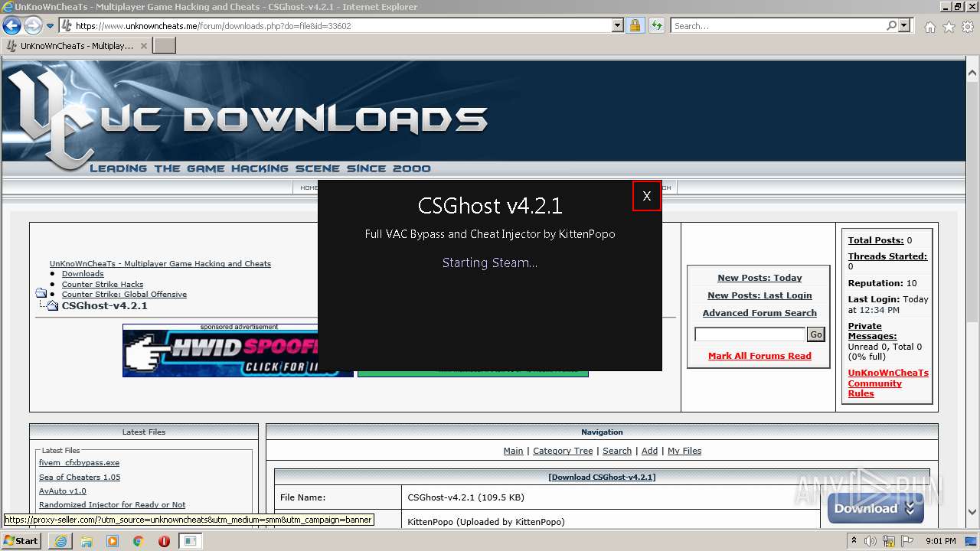Open the recent pages dropdown arrow

pyautogui.click(x=51, y=26)
